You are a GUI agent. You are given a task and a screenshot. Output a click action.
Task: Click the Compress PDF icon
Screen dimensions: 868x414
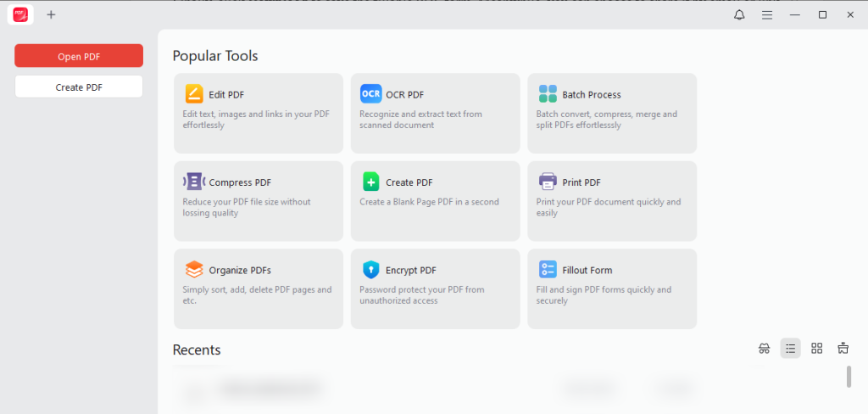(194, 182)
